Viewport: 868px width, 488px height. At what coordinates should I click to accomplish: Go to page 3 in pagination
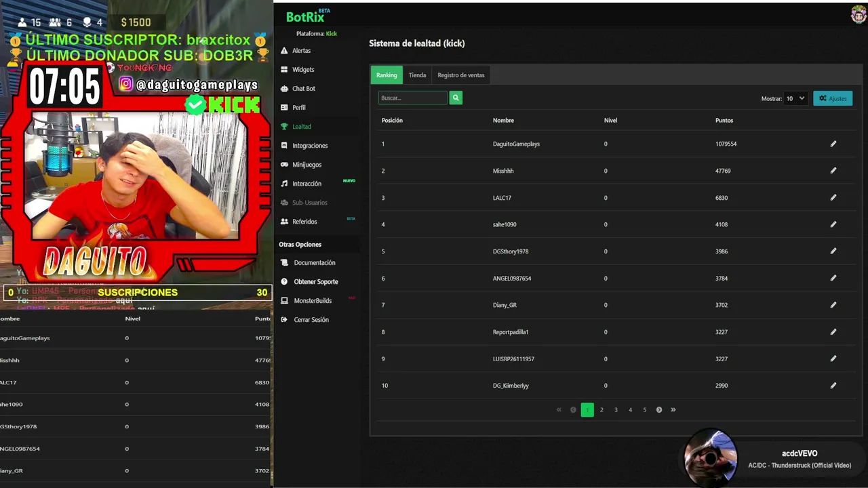616,409
